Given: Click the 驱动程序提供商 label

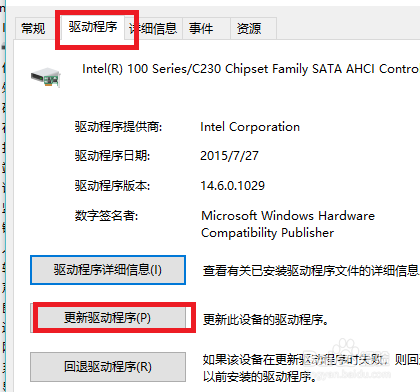Looking at the screenshot, I should click(118, 127).
